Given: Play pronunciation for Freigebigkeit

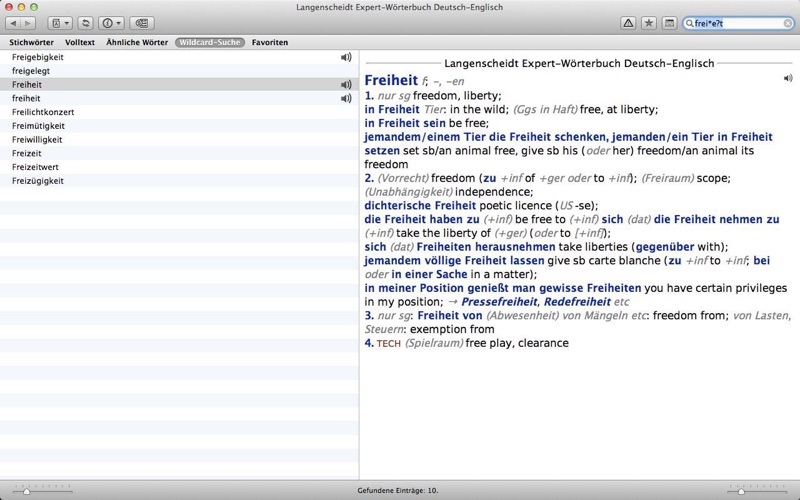Looking at the screenshot, I should [346, 57].
